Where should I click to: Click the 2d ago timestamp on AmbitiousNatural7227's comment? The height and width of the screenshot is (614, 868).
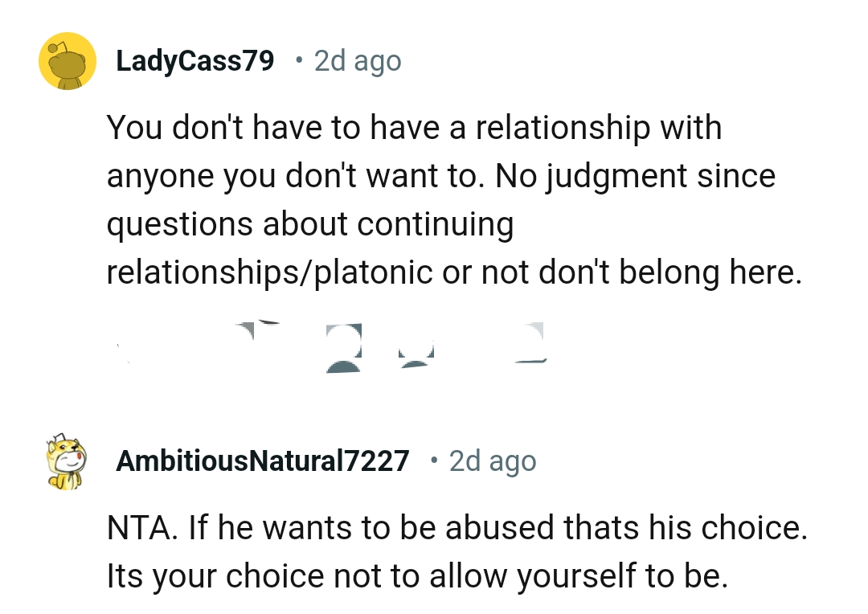click(x=492, y=460)
